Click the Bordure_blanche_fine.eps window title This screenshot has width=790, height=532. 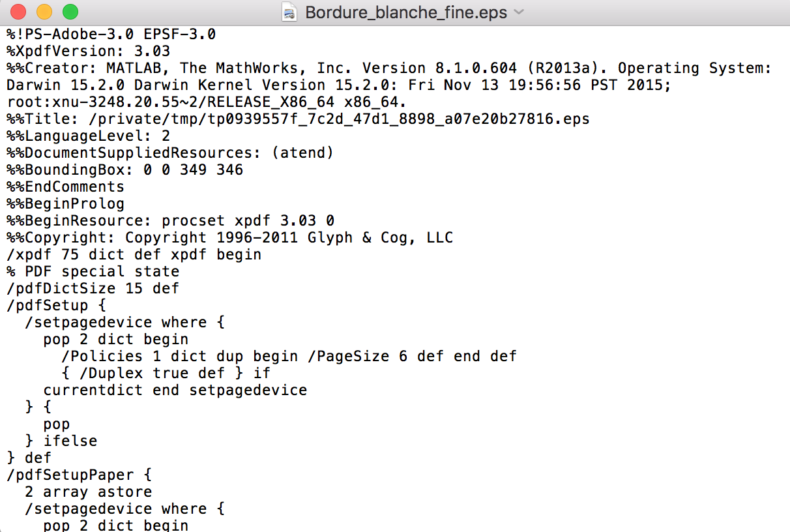point(406,12)
